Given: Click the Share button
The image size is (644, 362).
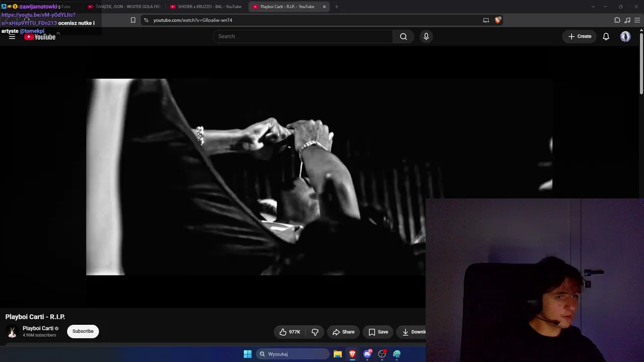Looking at the screenshot, I should click(x=344, y=332).
